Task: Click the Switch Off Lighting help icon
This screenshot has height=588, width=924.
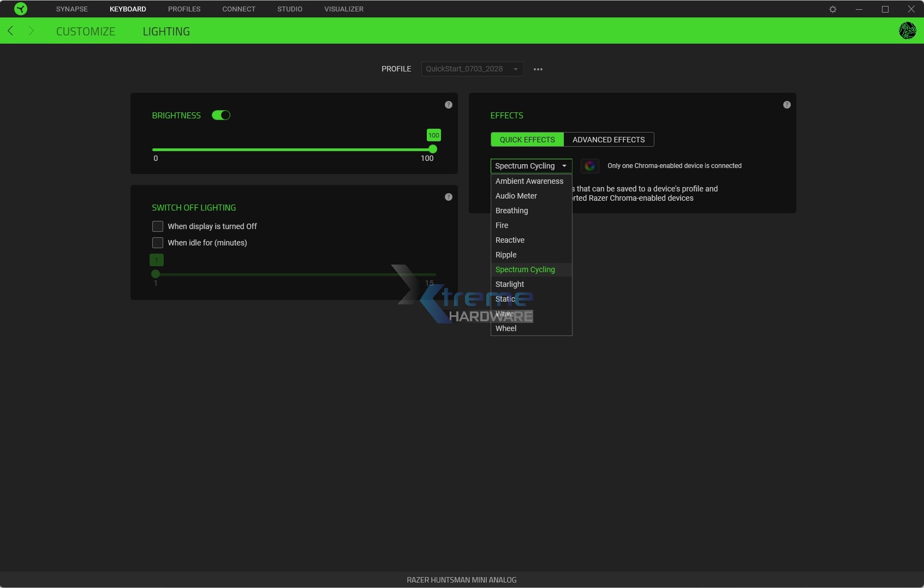Action: pyautogui.click(x=449, y=197)
